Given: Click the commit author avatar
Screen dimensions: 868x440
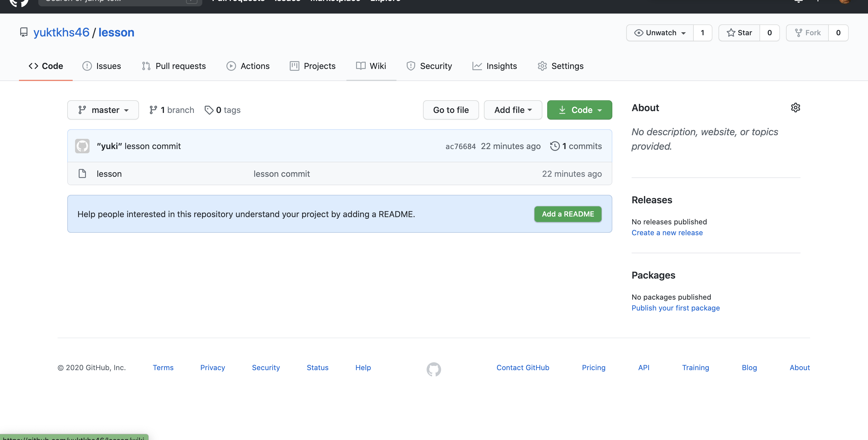Looking at the screenshot, I should [82, 146].
